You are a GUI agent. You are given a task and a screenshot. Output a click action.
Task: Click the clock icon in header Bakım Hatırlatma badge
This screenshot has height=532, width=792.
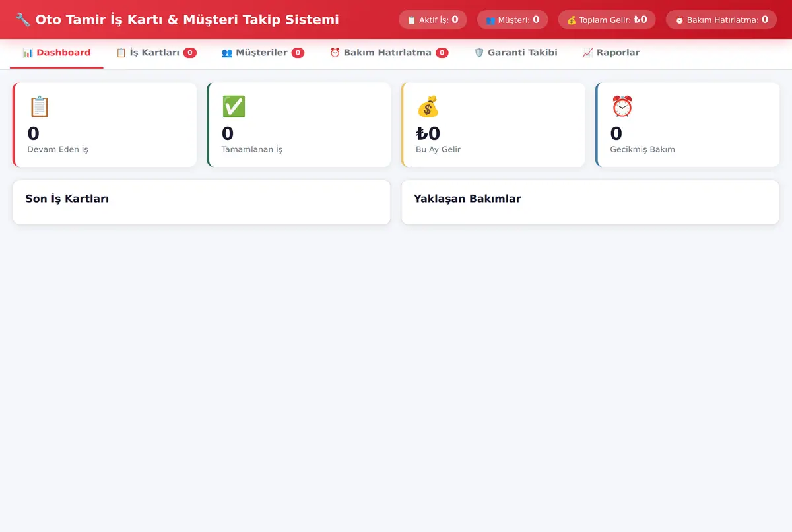(x=679, y=20)
